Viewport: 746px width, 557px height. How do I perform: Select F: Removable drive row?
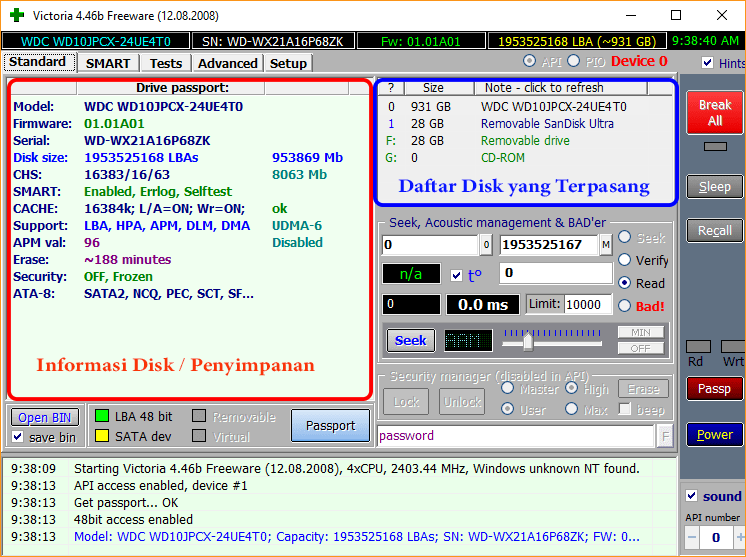525,141
